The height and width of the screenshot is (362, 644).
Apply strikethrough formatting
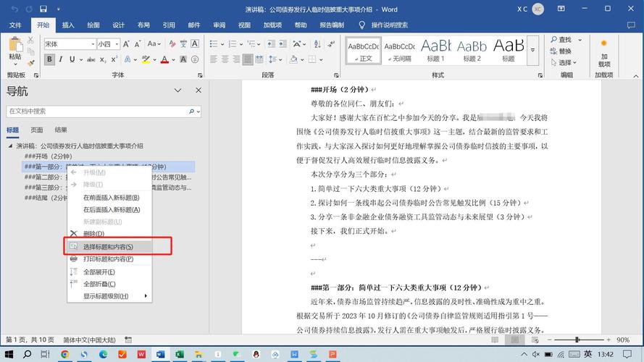[x=91, y=60]
